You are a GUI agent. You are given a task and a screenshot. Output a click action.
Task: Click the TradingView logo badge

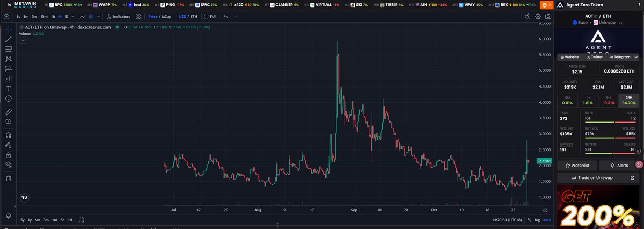[24, 198]
